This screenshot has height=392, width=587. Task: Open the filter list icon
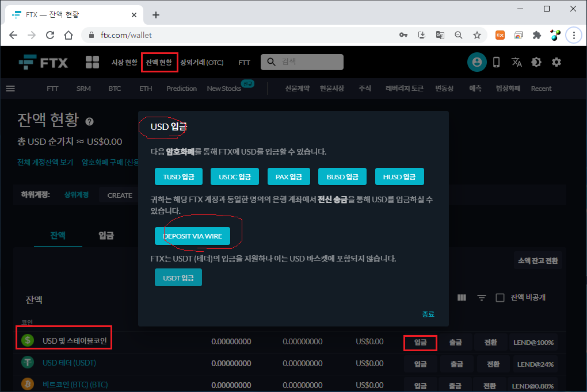(482, 298)
